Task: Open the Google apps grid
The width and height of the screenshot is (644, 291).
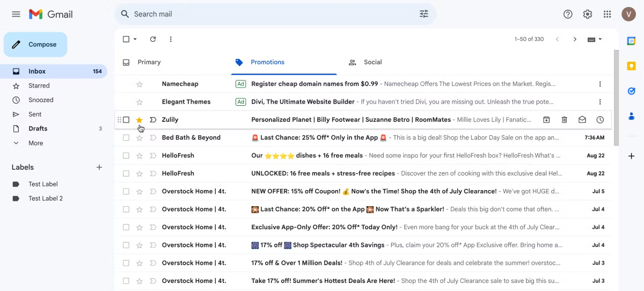Action: click(x=608, y=14)
